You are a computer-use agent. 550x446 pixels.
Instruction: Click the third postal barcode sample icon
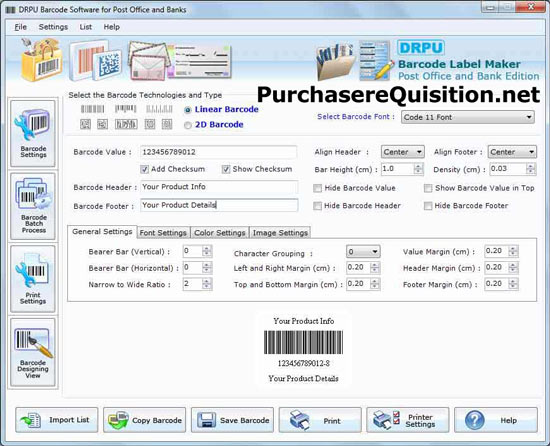point(159,109)
